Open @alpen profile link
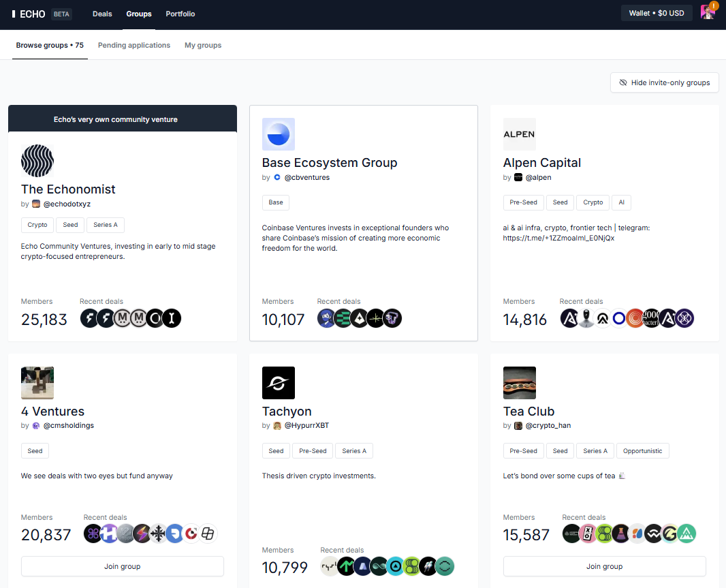 pyautogui.click(x=539, y=177)
